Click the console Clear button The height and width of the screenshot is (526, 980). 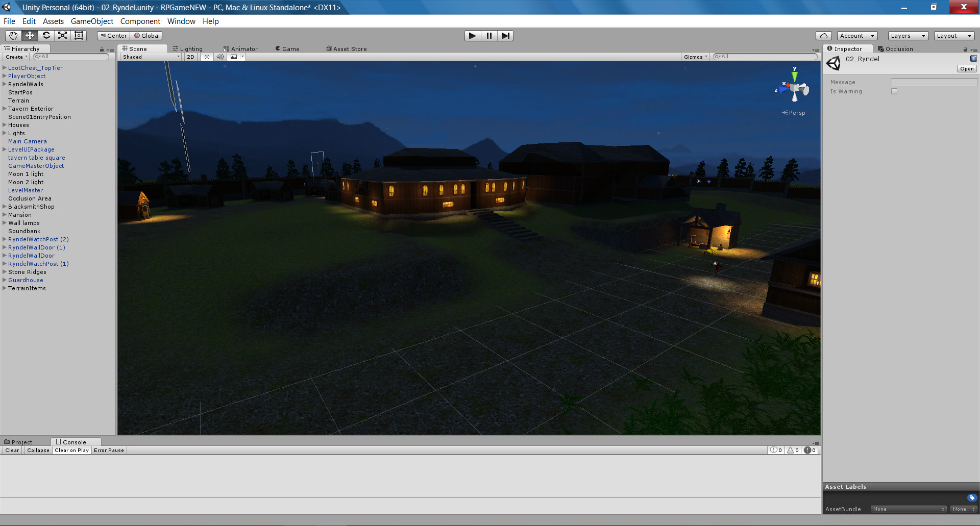click(12, 450)
